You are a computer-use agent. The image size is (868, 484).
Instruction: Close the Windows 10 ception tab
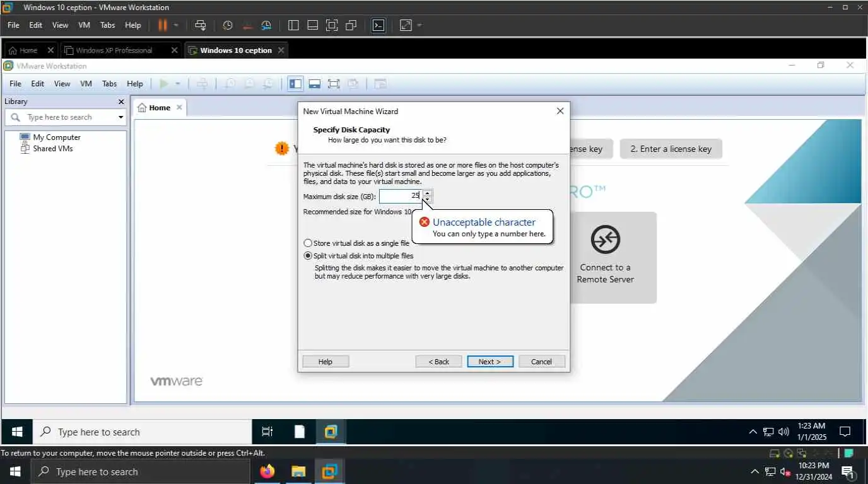281,50
